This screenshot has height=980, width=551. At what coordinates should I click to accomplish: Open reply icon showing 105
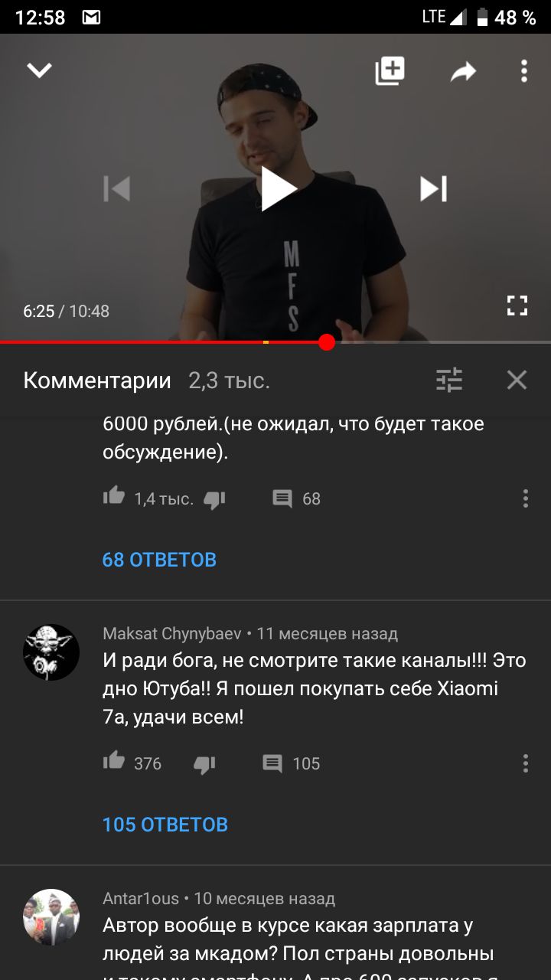click(272, 764)
